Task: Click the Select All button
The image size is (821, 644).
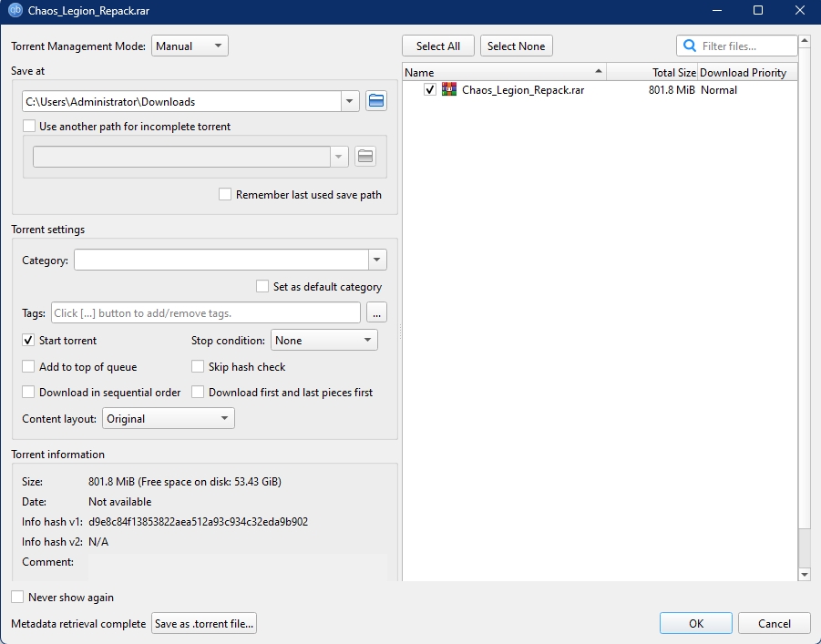Action: click(438, 46)
